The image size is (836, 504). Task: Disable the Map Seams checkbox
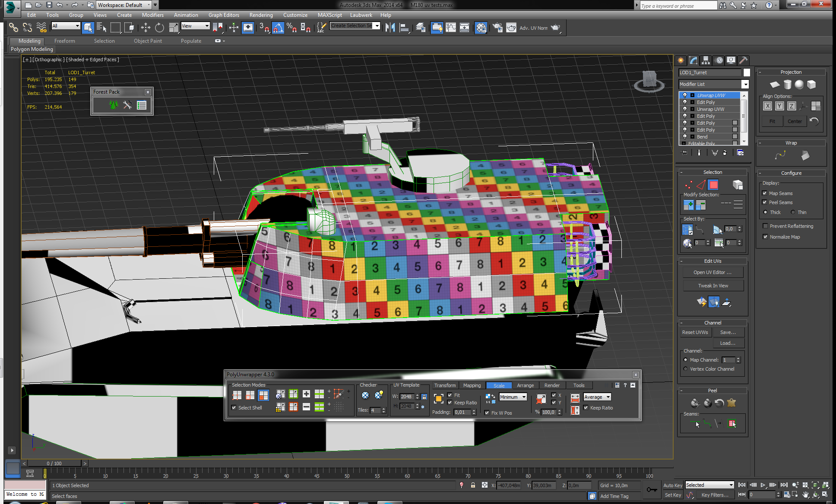pos(765,193)
